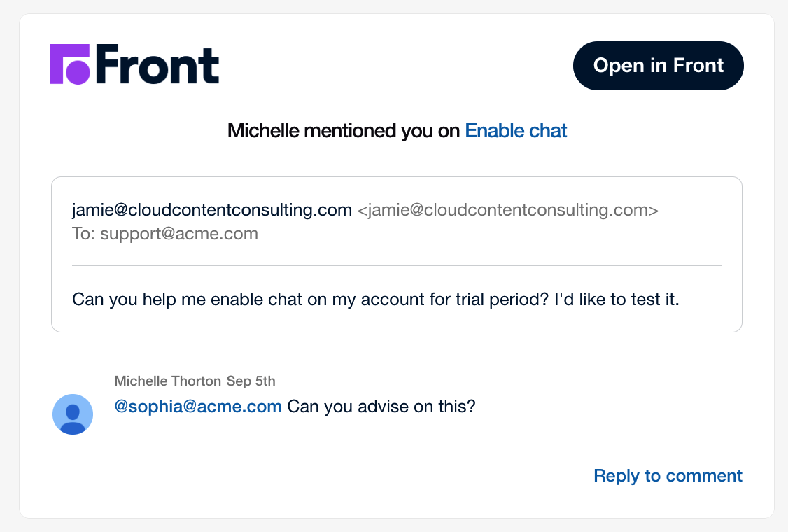
Task: Click the message body about enabling chat
Action: [375, 300]
